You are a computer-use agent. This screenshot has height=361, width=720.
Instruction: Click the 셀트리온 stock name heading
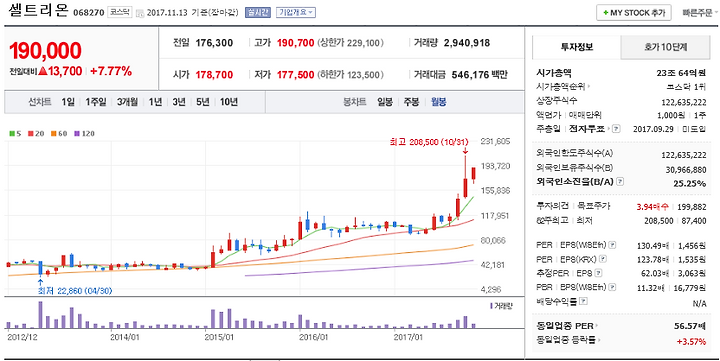(38, 10)
